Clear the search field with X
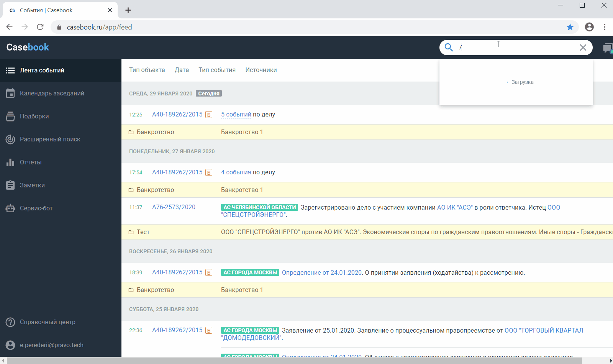Screen dimensions: 613x364 (x=583, y=48)
